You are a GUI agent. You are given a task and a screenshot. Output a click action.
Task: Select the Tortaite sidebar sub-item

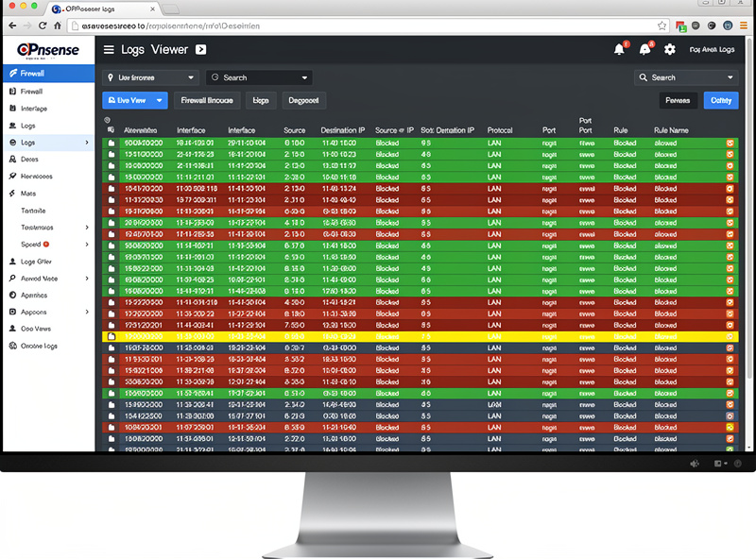33,211
